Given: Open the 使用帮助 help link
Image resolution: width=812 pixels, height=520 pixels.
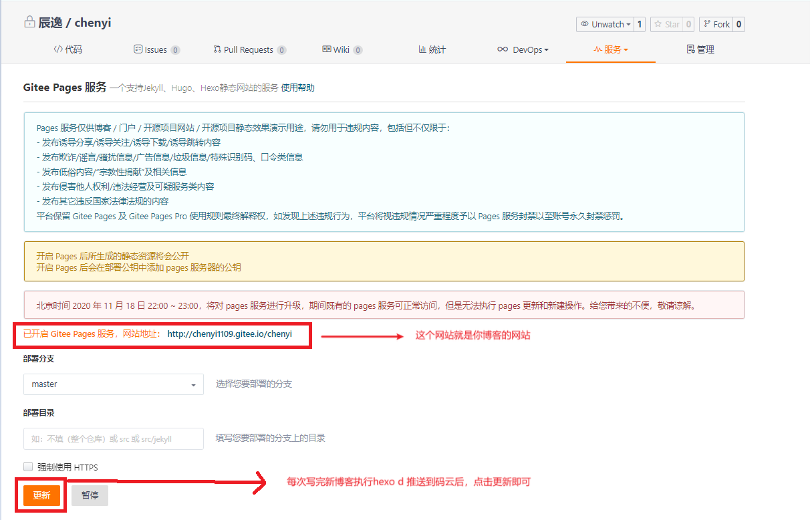Looking at the screenshot, I should click(297, 88).
